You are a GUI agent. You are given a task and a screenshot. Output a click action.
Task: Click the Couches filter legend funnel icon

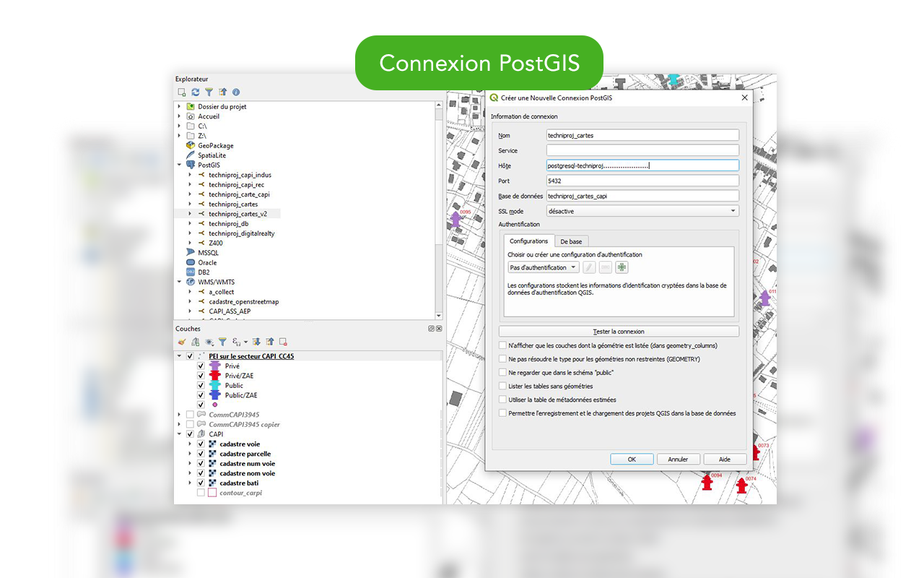pos(222,342)
